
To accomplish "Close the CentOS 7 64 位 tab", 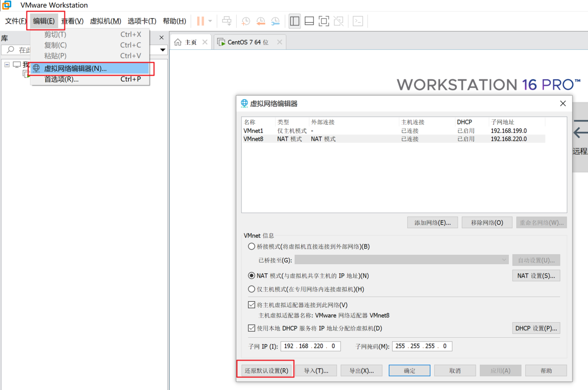I will point(280,42).
